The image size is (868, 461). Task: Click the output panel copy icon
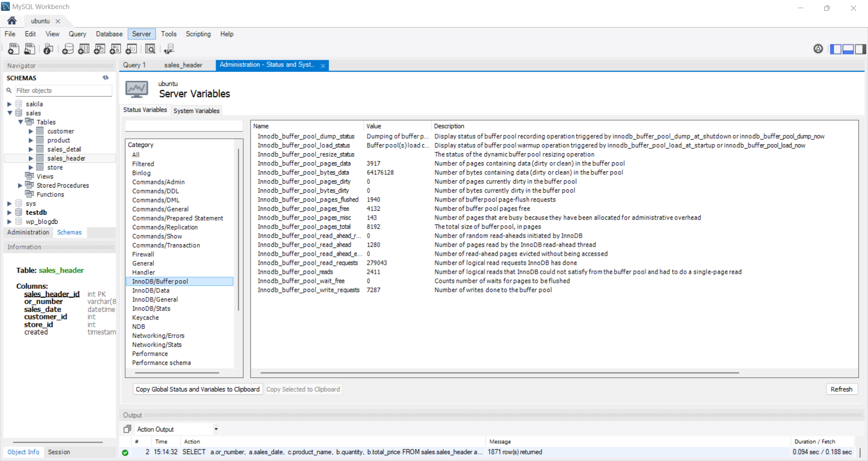127,429
